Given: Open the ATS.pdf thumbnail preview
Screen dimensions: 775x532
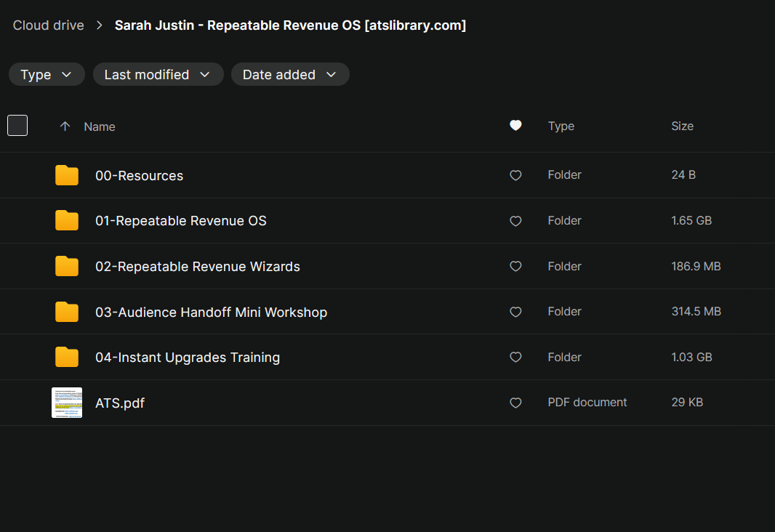Looking at the screenshot, I should coord(67,403).
